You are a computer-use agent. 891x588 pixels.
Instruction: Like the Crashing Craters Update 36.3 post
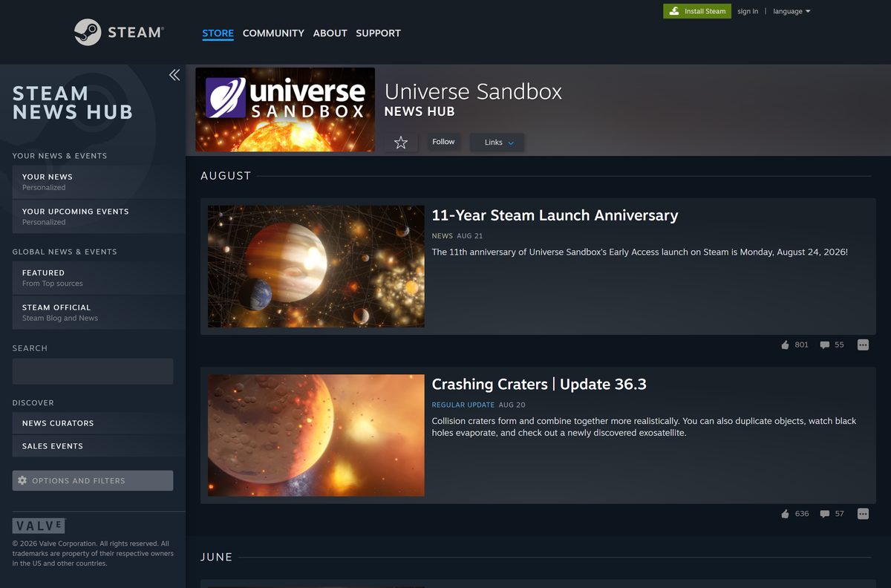point(786,514)
